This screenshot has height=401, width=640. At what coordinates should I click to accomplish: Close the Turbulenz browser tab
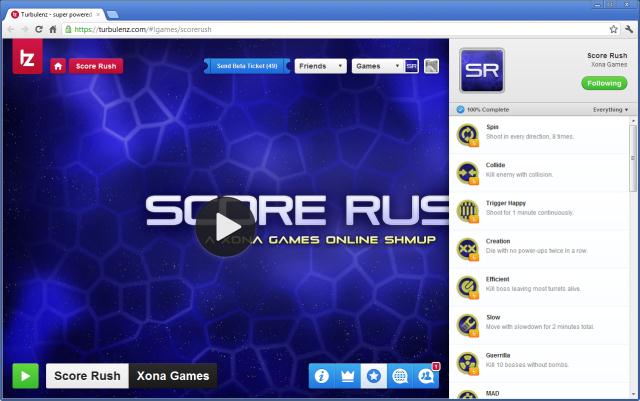coord(98,14)
